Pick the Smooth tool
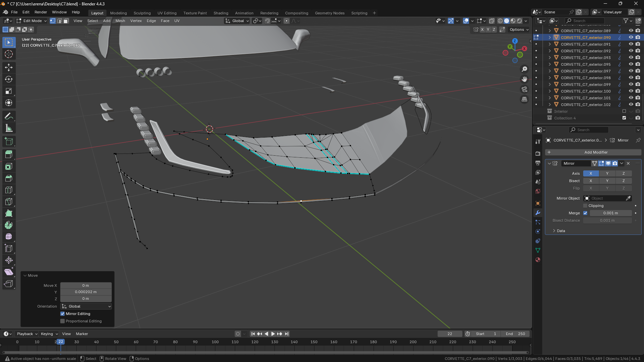The height and width of the screenshot is (362, 644). pos(9,237)
